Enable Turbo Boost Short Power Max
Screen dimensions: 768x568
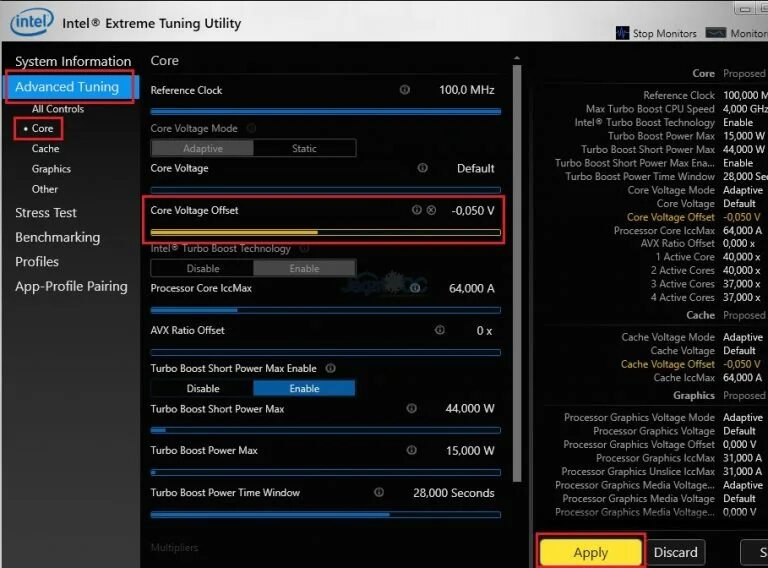pyautogui.click(x=304, y=388)
